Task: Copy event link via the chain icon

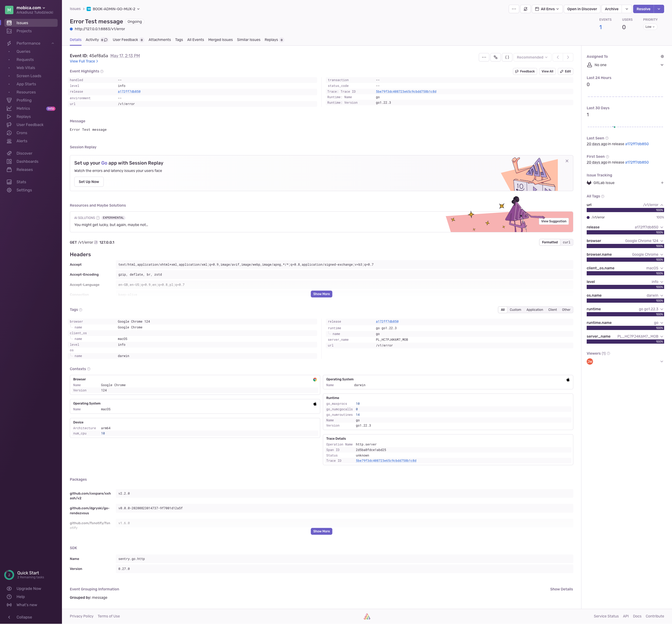Action: 495,57
